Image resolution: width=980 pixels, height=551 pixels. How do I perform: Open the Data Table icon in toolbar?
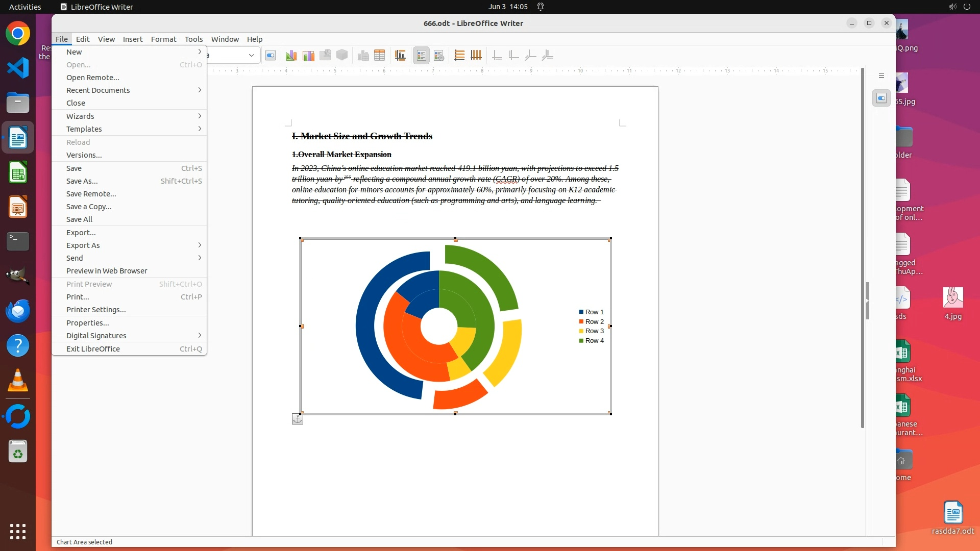(379, 56)
